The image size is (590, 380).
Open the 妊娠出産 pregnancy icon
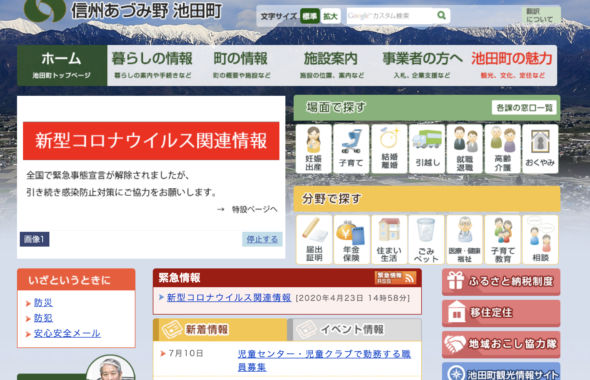[x=313, y=149]
